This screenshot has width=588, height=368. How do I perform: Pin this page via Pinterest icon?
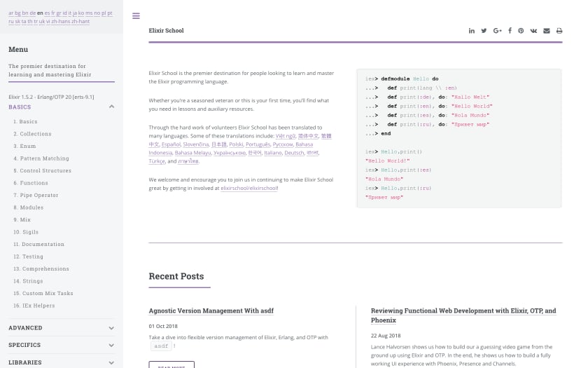click(x=521, y=31)
